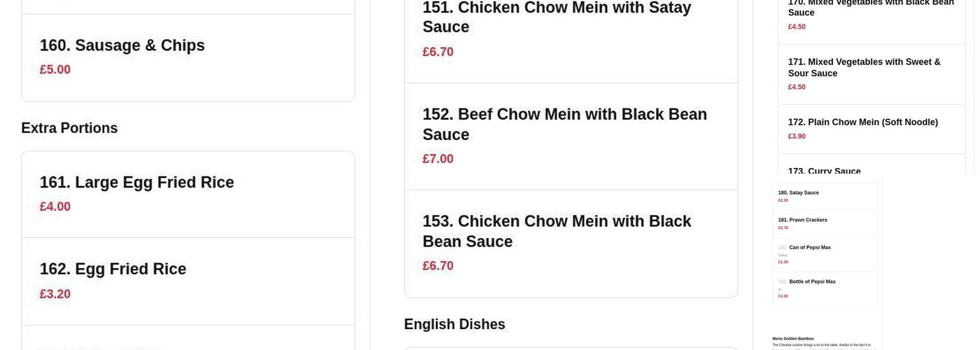Select 171. Mixed Vegetables Sweet & Sour
This screenshot has width=980, height=350.
(x=864, y=67)
